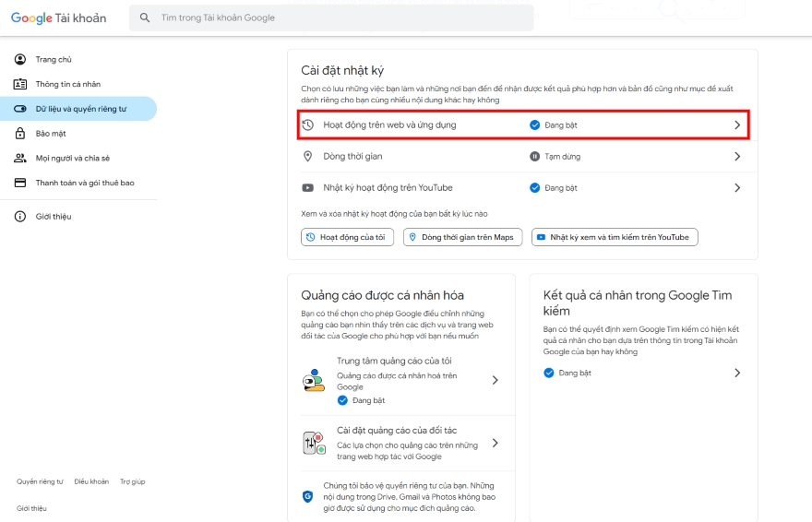Click the search magnifier icon
The height and width of the screenshot is (522, 812).
pyautogui.click(x=145, y=18)
